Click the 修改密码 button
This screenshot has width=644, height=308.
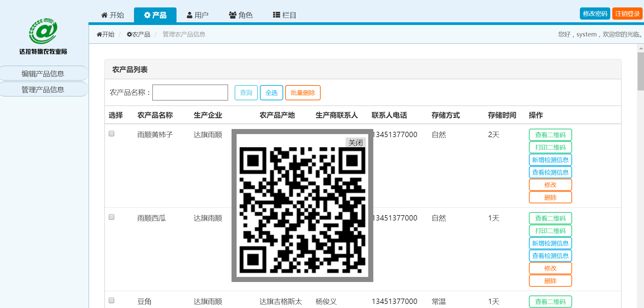click(x=595, y=14)
